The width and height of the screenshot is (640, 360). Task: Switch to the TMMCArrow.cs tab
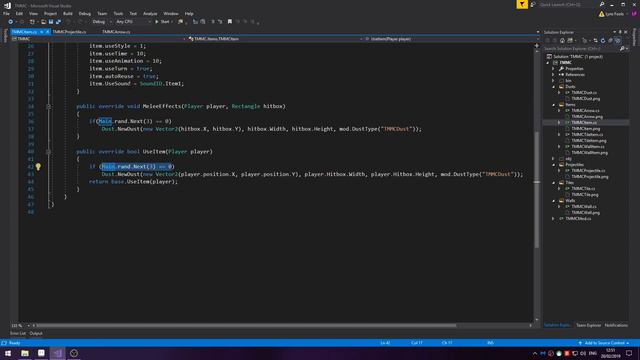(116, 31)
